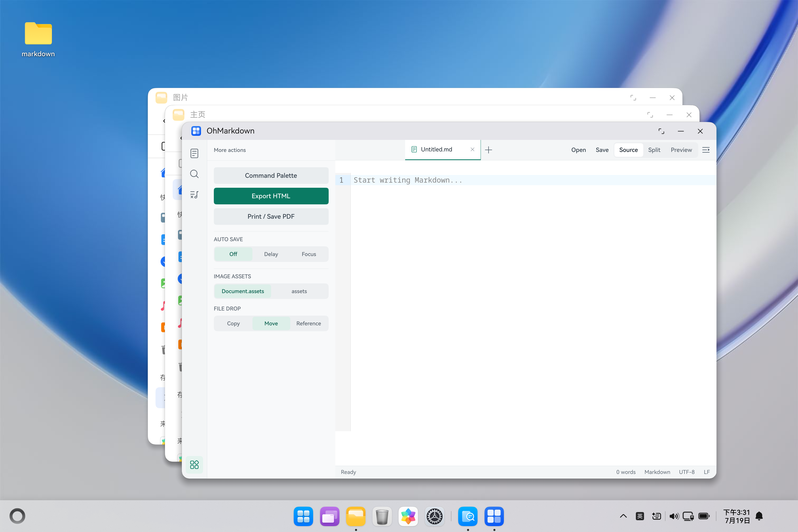Select Document.assets for image assets
Viewport: 798px width, 532px height.
243,291
